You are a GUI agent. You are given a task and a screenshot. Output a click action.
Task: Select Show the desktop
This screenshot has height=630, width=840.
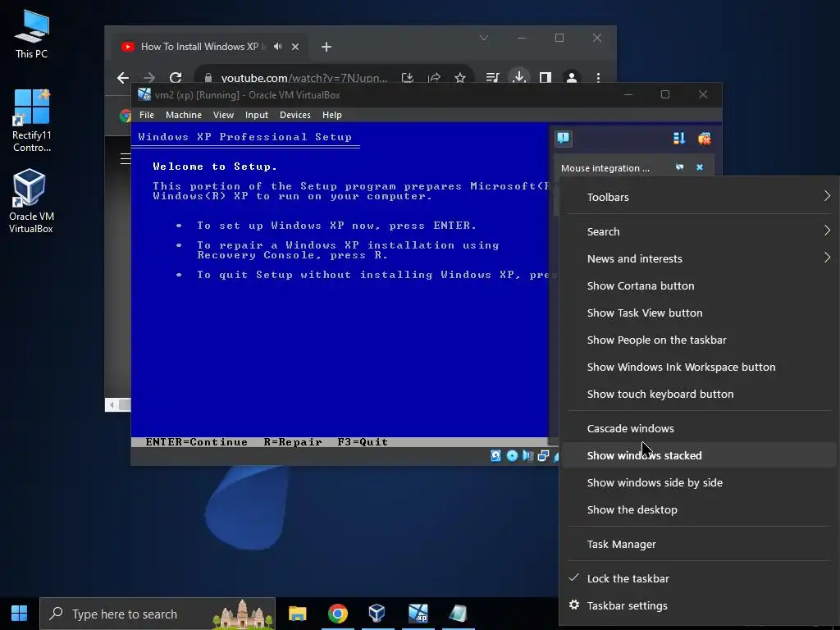pos(700,509)
